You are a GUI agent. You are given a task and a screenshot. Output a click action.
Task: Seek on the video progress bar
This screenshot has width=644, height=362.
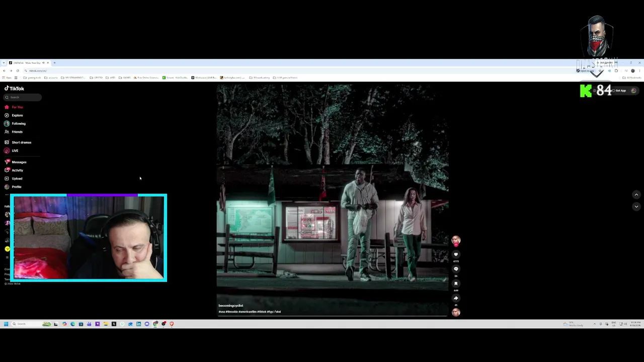click(332, 316)
